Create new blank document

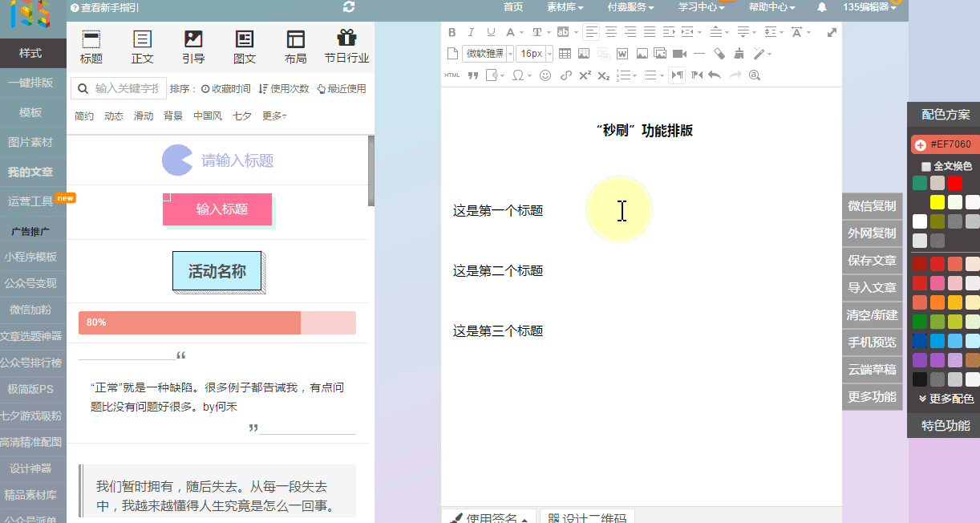coord(452,54)
